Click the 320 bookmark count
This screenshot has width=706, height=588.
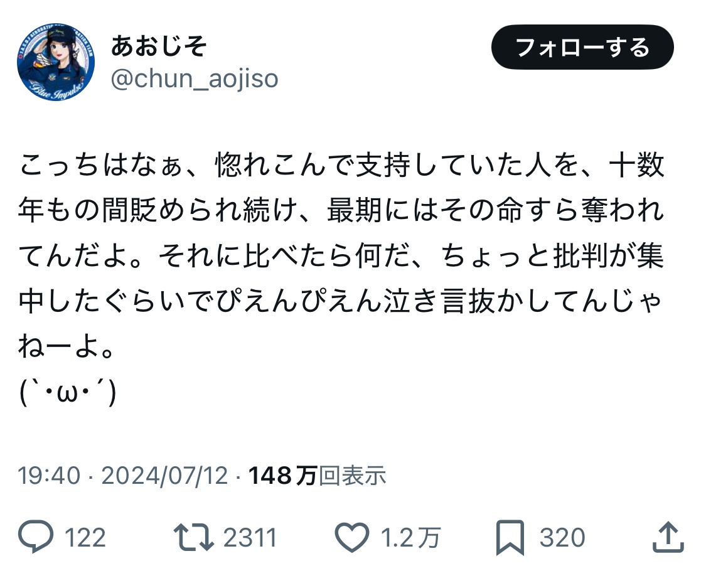(x=562, y=538)
